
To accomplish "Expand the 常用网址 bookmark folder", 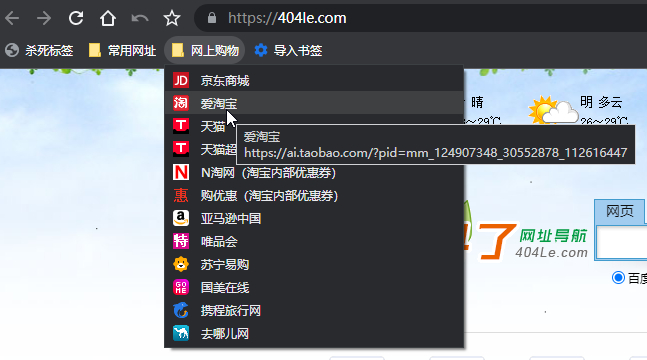I will [x=122, y=50].
